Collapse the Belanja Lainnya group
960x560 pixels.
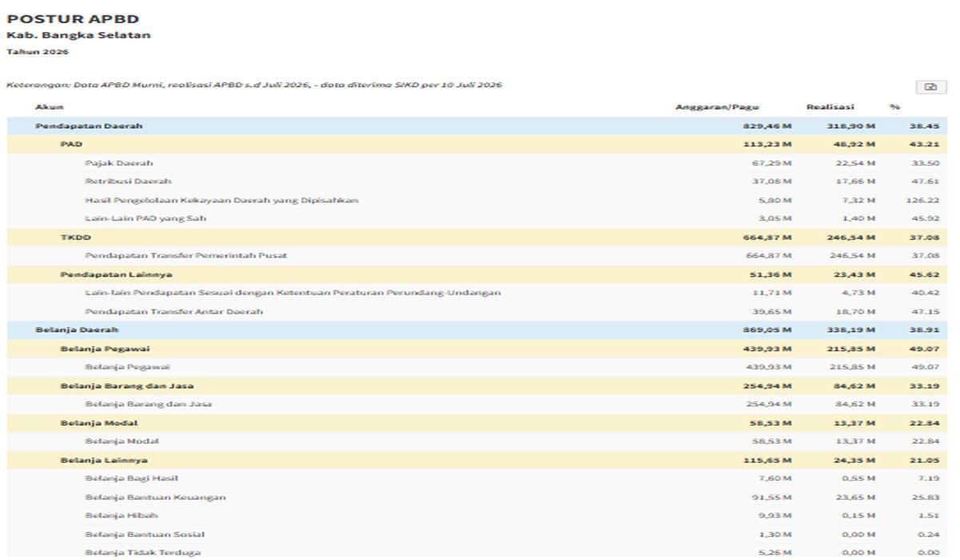[x=477, y=460]
